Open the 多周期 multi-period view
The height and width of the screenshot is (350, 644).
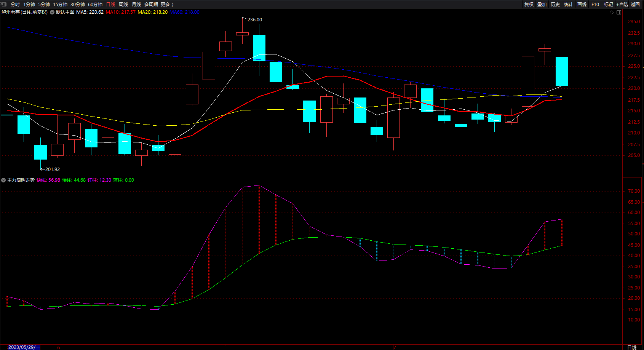[151, 5]
